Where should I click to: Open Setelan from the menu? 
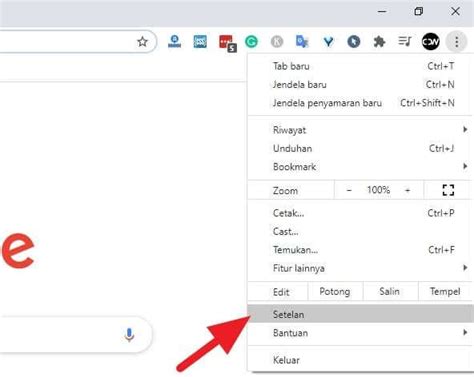pyautogui.click(x=361, y=314)
